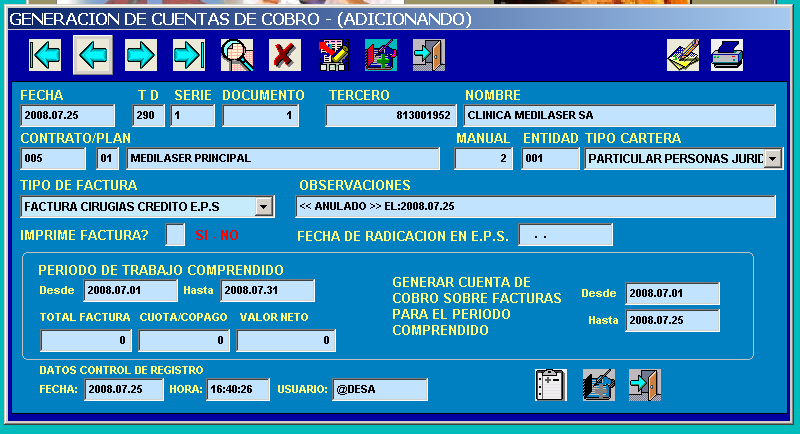800x434 pixels.
Task: Click the FECHA DE RADICACION EN E.P.S. field
Action: tap(565, 235)
